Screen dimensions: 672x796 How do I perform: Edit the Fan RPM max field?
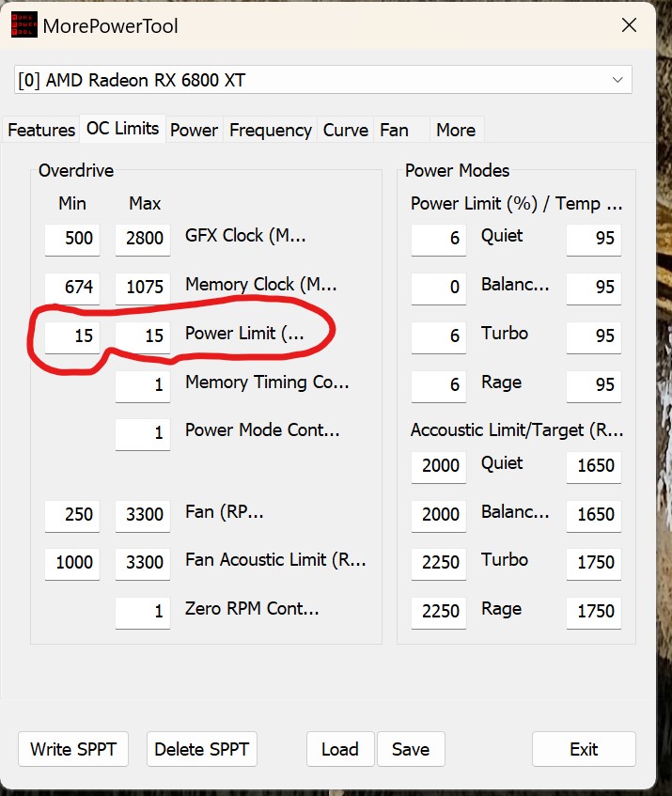(x=143, y=514)
